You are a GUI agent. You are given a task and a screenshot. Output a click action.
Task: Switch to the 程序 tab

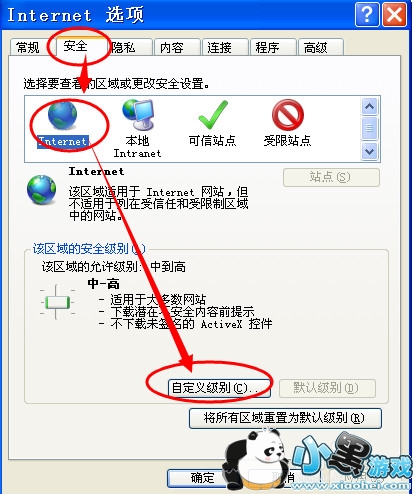[268, 47]
